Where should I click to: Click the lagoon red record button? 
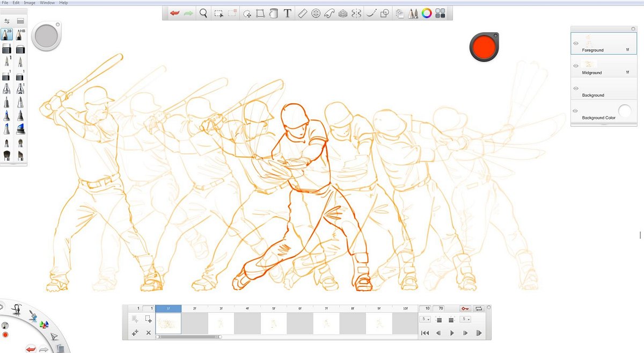[5, 335]
